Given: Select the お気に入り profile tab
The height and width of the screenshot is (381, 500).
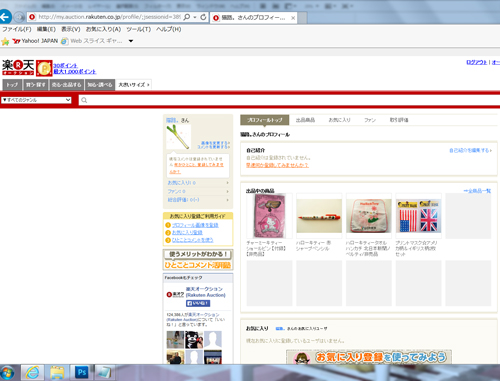Looking at the screenshot, I should coord(339,120).
